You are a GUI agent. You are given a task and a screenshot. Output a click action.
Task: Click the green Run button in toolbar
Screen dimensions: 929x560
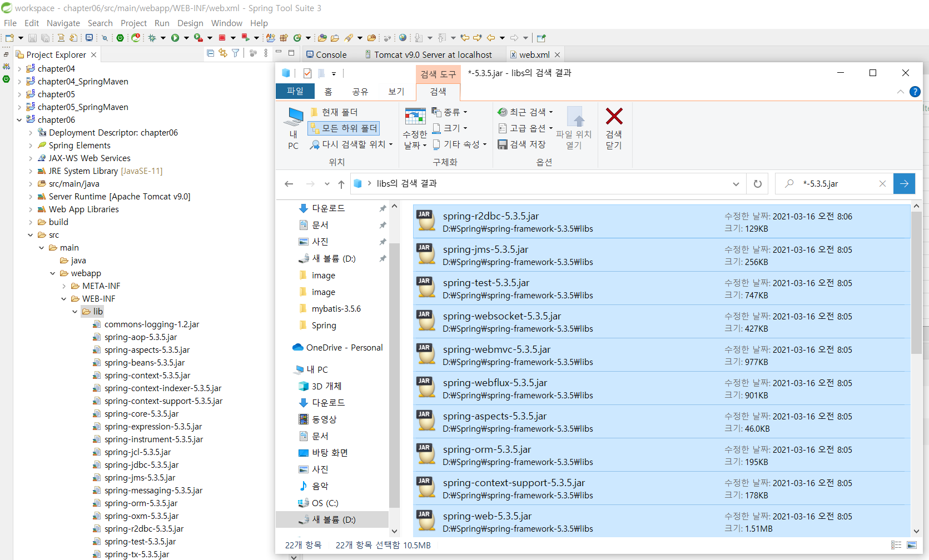coord(175,38)
